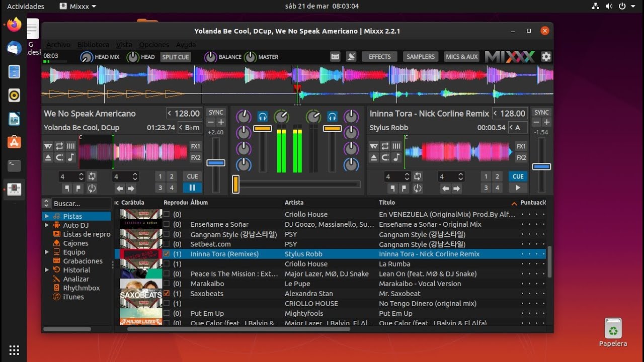Image resolution: width=644 pixels, height=362 pixels.
Task: Open left deck BPM 128.00 arrow
Action: [170, 114]
